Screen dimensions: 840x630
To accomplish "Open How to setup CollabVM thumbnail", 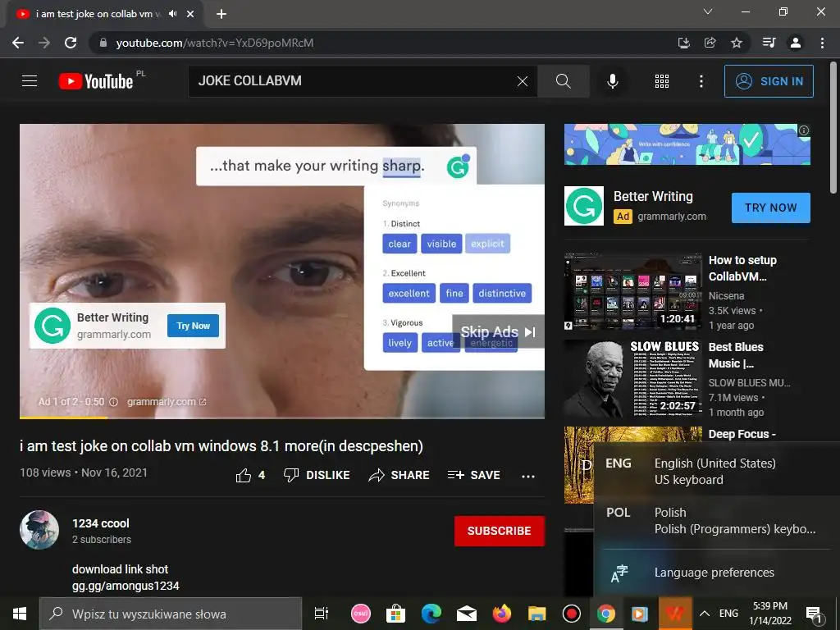I will pyautogui.click(x=632, y=292).
